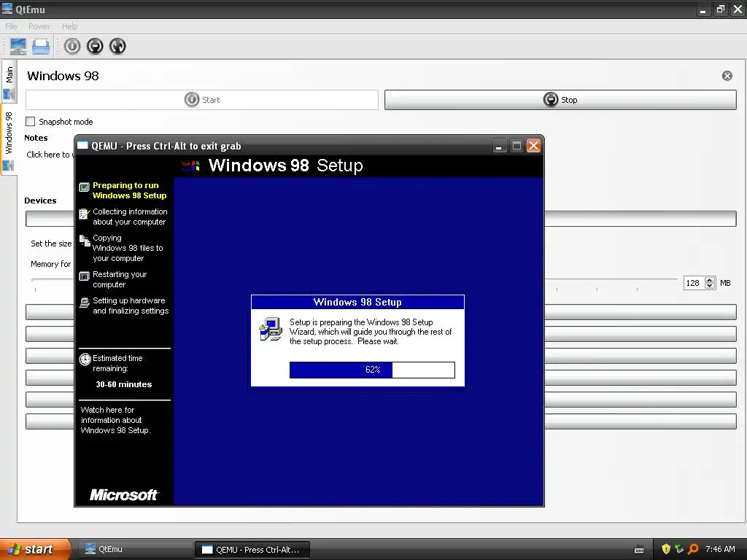Click the green network tray icon
The height and width of the screenshot is (560, 747).
(x=679, y=549)
